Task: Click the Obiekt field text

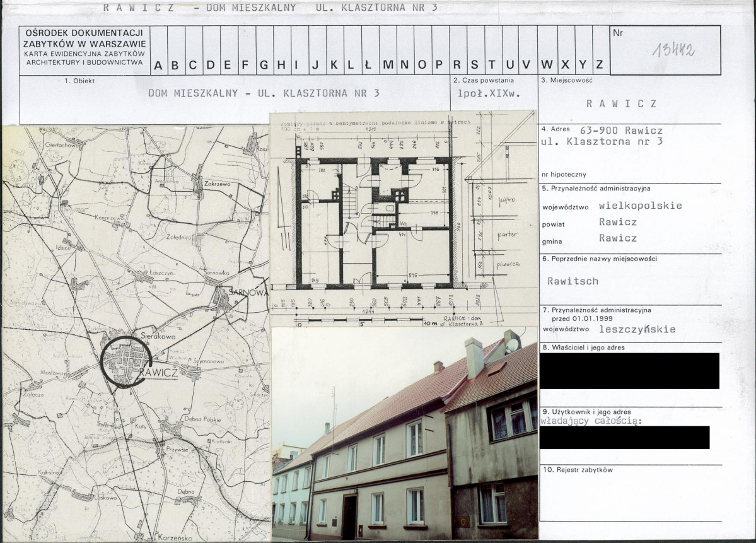Action: 264,93
